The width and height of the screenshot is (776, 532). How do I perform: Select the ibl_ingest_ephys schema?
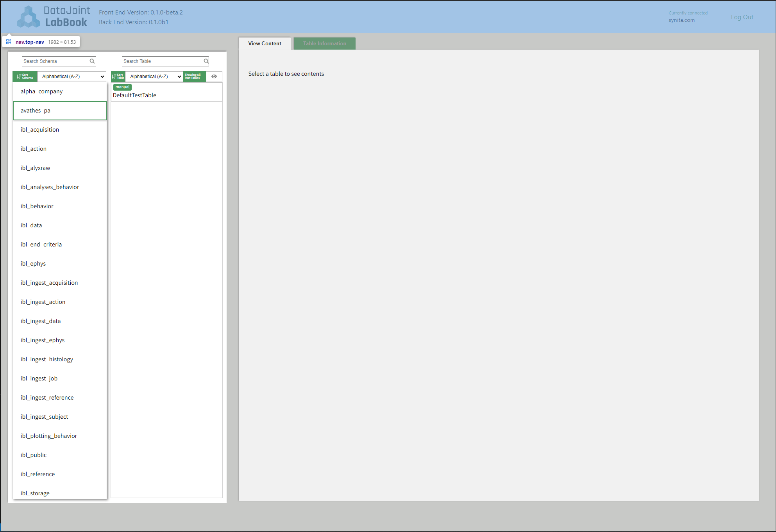[60, 340]
